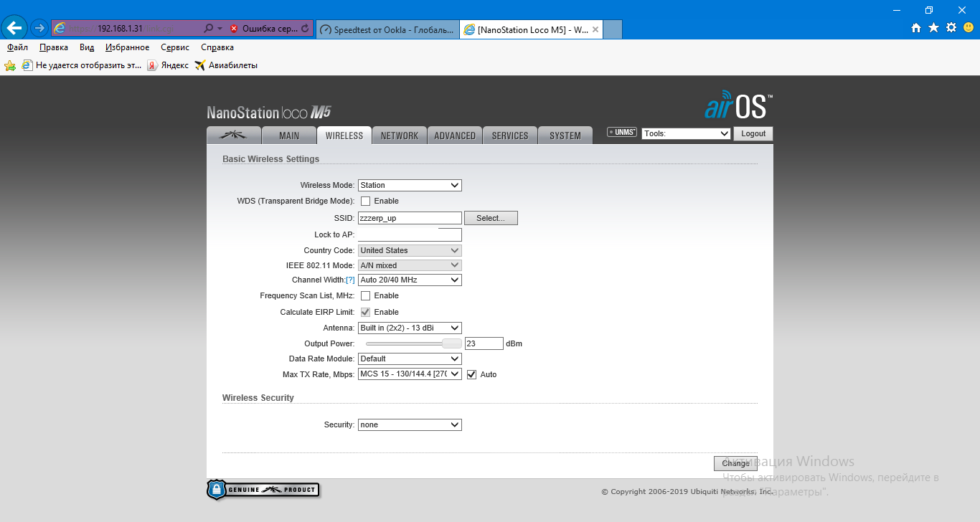Open the Wireless Mode dropdown
The image size is (980, 522).
point(410,185)
